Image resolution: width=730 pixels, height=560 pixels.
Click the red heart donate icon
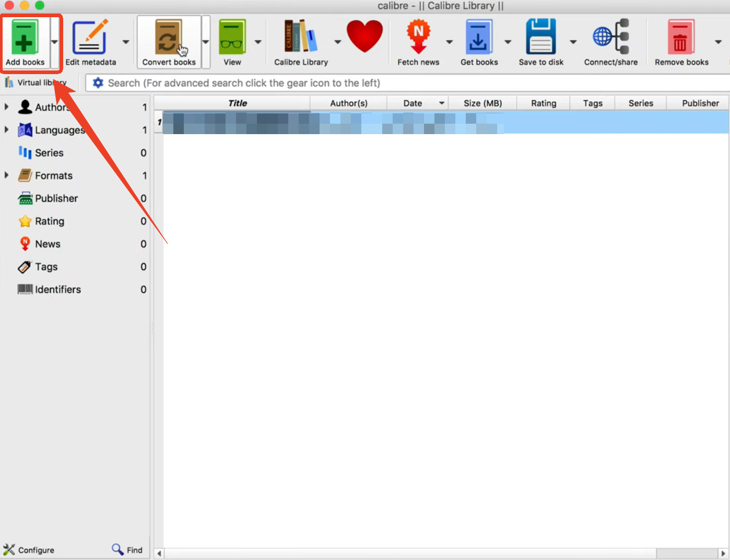coord(364,36)
